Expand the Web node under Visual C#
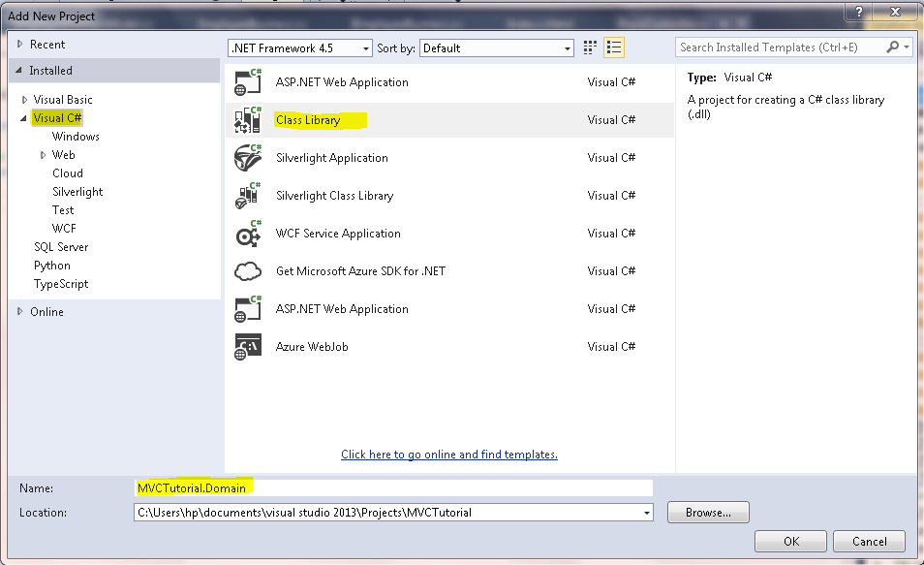 [43, 155]
